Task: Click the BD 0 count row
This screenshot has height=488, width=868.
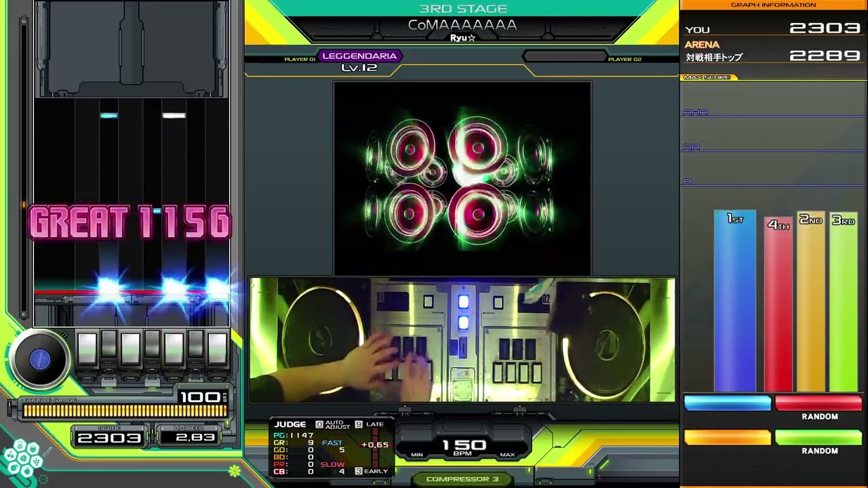Action: coord(294,457)
